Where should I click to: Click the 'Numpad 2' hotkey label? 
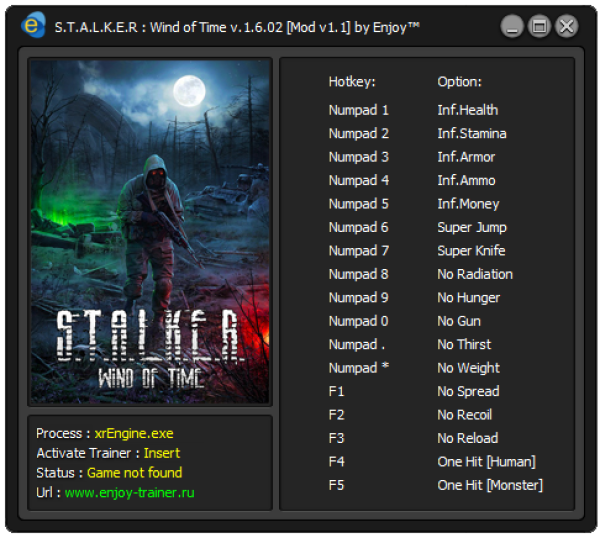pyautogui.click(x=359, y=134)
